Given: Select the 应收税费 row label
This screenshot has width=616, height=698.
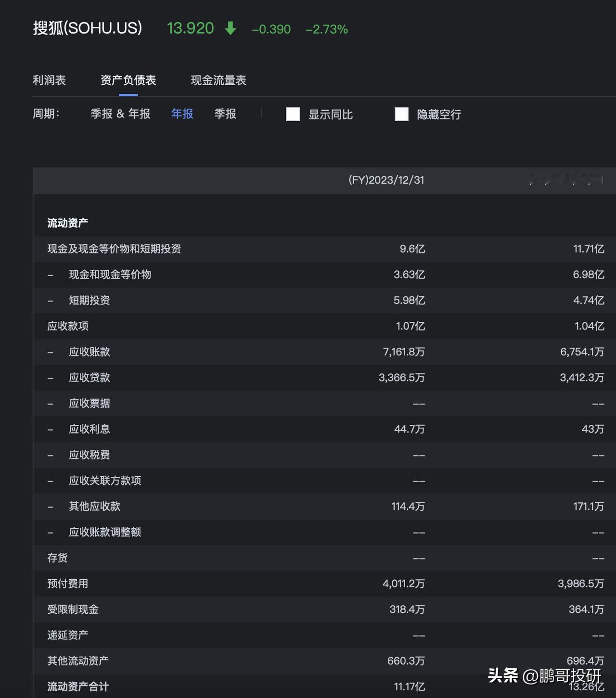Looking at the screenshot, I should pyautogui.click(x=90, y=455).
